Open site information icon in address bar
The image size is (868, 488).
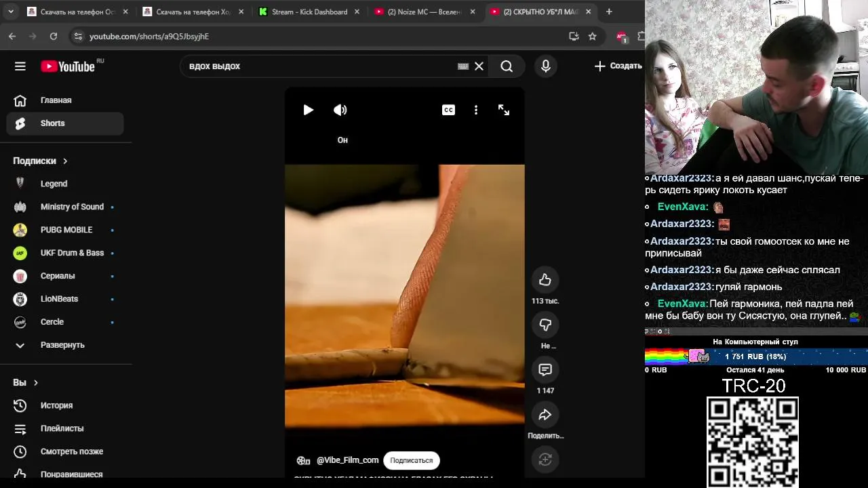click(78, 37)
